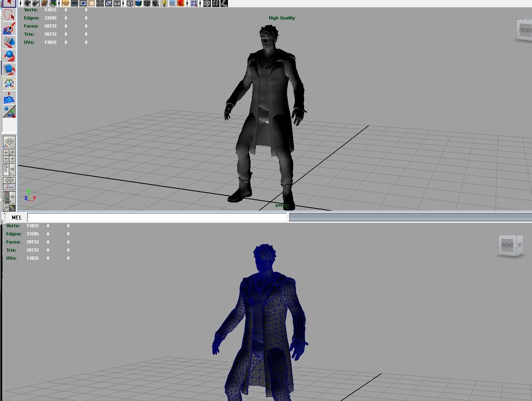The image size is (532, 401).
Task: Select the Lasso selection tool
Action: pos(9,15)
